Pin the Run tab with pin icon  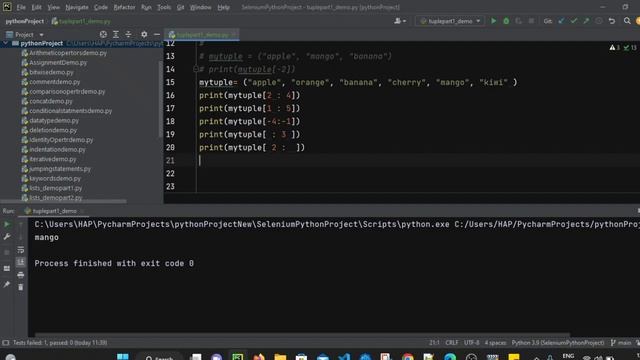pyautogui.click(x=7, y=284)
